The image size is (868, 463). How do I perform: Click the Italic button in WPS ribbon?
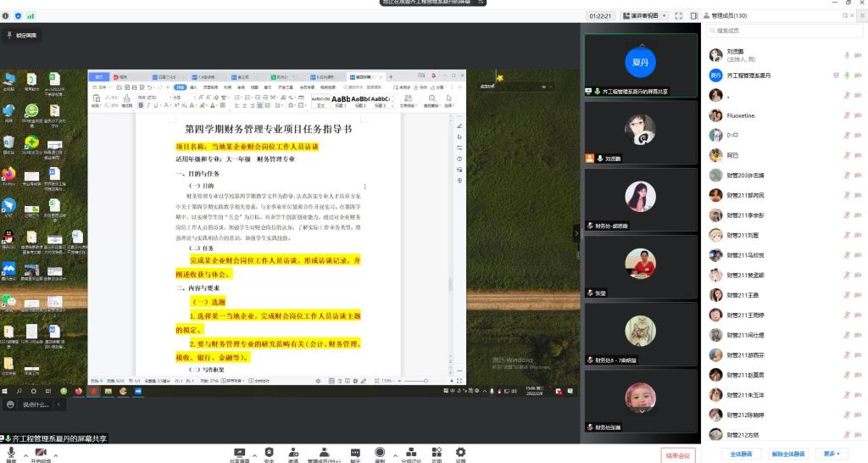[147, 105]
